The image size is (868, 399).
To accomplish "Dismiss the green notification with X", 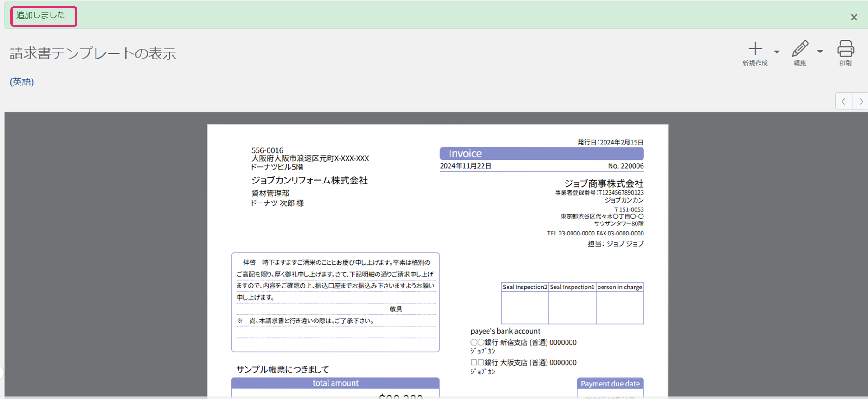I will click(x=854, y=17).
